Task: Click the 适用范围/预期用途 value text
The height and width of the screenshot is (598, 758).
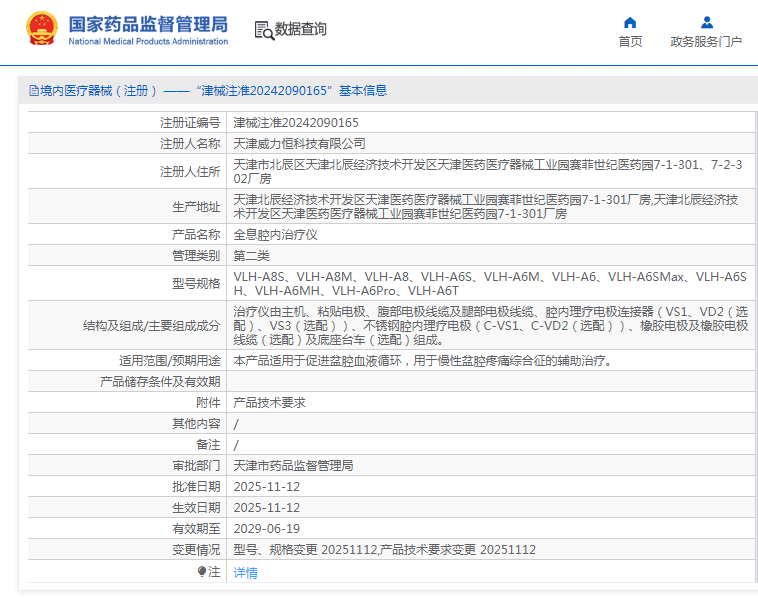Action: [423, 361]
